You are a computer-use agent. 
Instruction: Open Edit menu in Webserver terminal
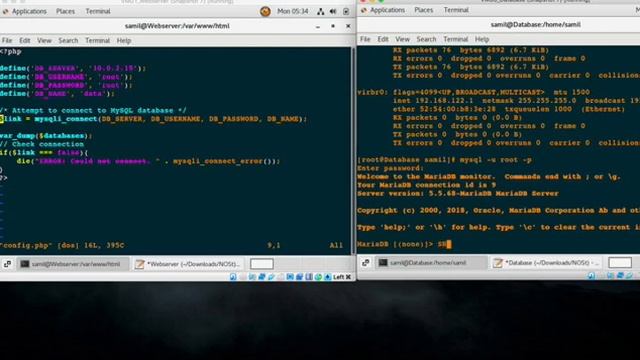(25, 40)
